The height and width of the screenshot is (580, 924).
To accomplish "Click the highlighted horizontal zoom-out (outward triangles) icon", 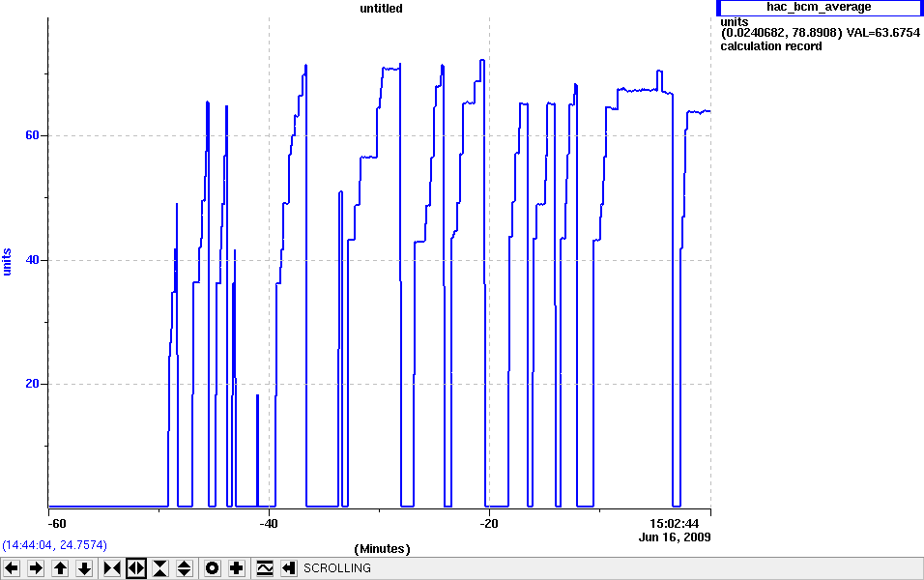I will (136, 568).
